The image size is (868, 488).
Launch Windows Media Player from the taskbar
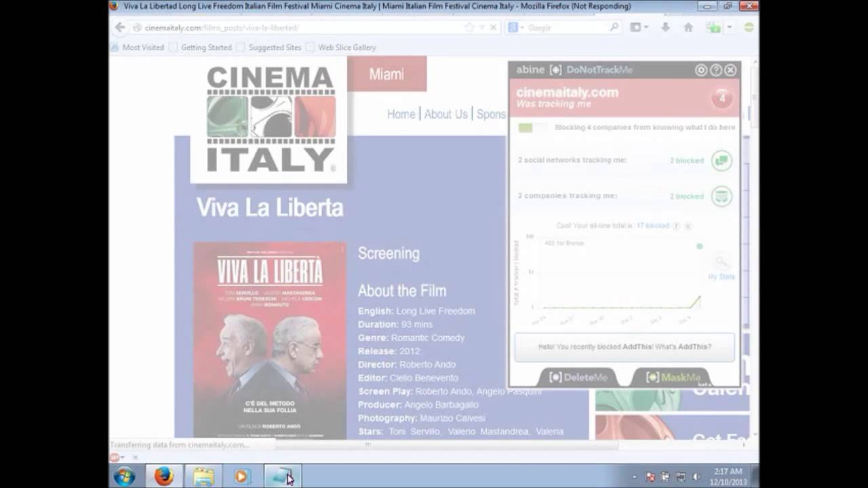point(241,476)
